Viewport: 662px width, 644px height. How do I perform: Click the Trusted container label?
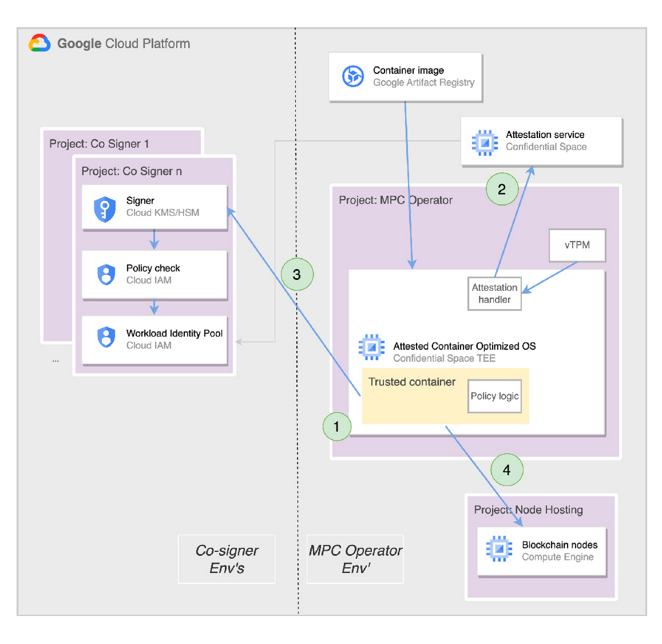tap(412, 382)
